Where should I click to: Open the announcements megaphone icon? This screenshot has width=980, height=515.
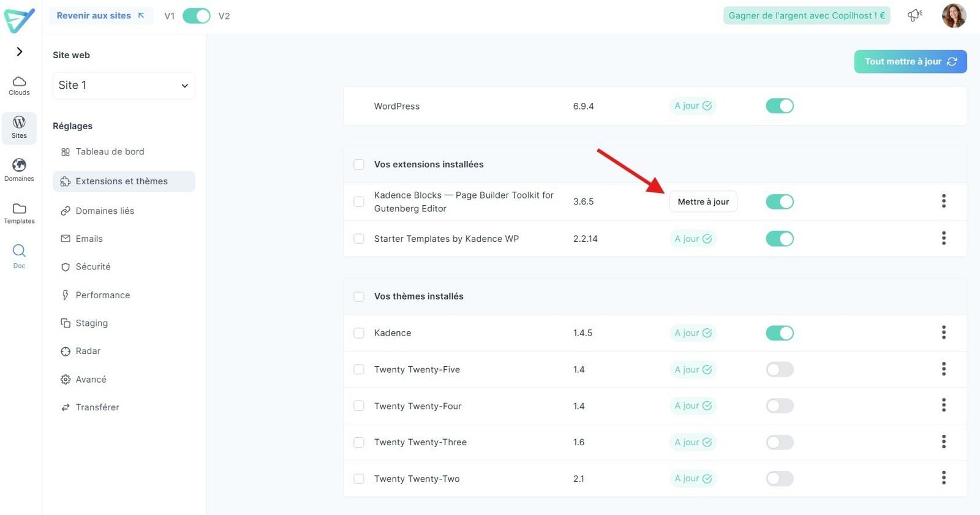(915, 15)
